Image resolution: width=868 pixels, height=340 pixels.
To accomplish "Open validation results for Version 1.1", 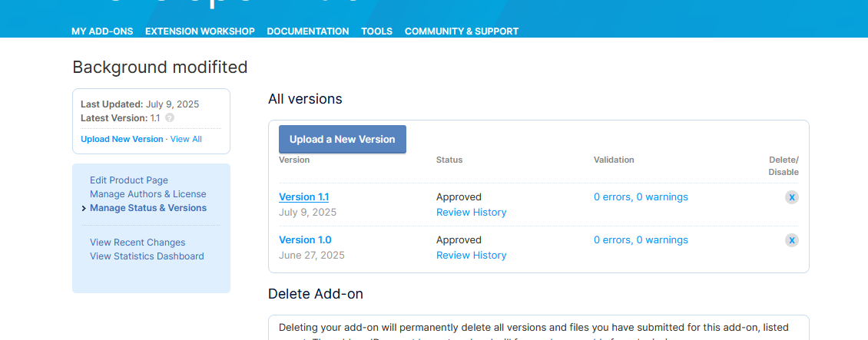I will click(641, 196).
